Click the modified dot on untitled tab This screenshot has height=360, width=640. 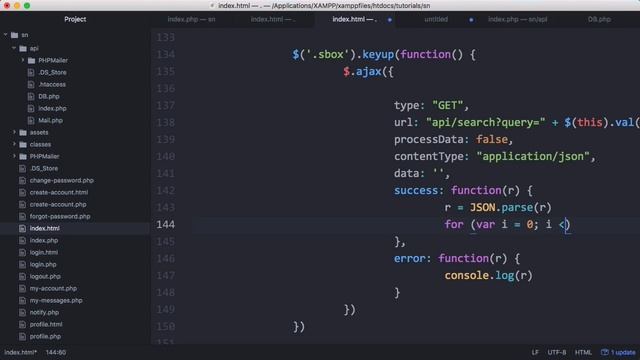pyautogui.click(x=471, y=20)
